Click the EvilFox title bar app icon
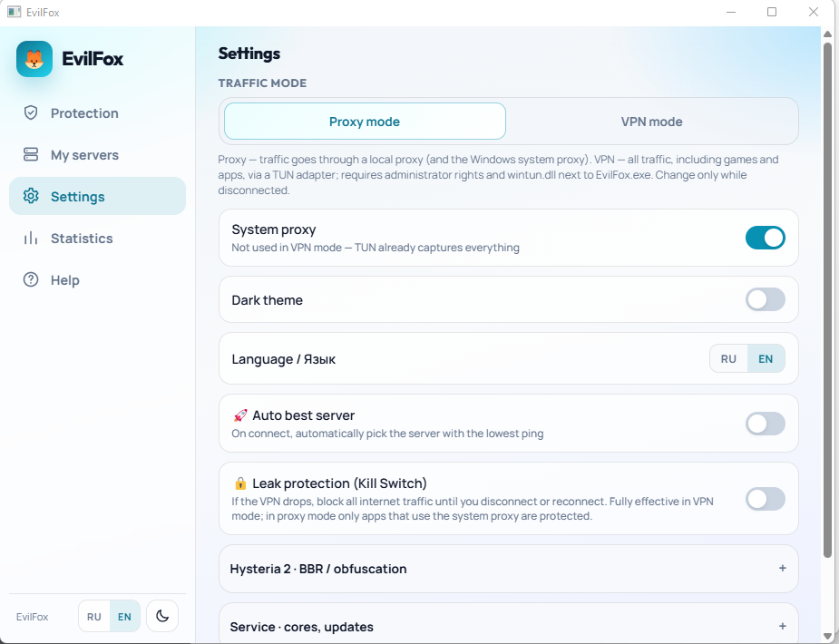 (x=15, y=12)
